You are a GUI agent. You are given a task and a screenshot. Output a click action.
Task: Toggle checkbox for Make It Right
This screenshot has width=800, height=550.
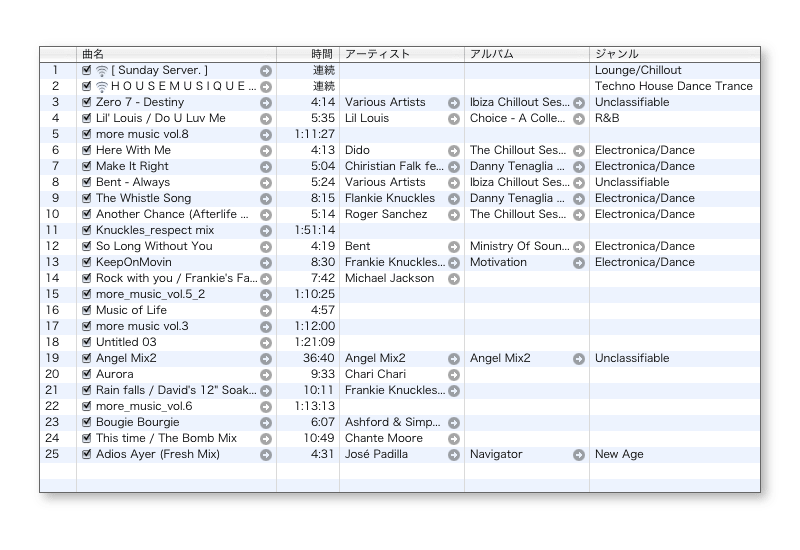[x=87, y=166]
